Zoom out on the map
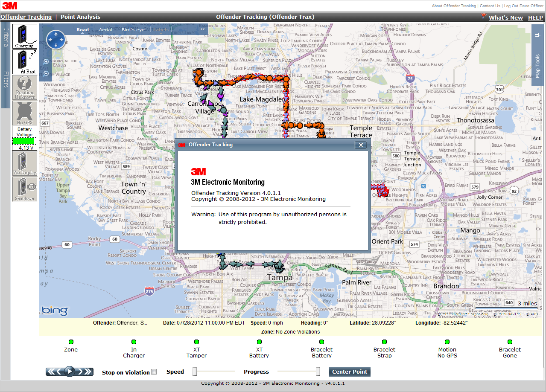546x392 pixels. tap(46, 73)
